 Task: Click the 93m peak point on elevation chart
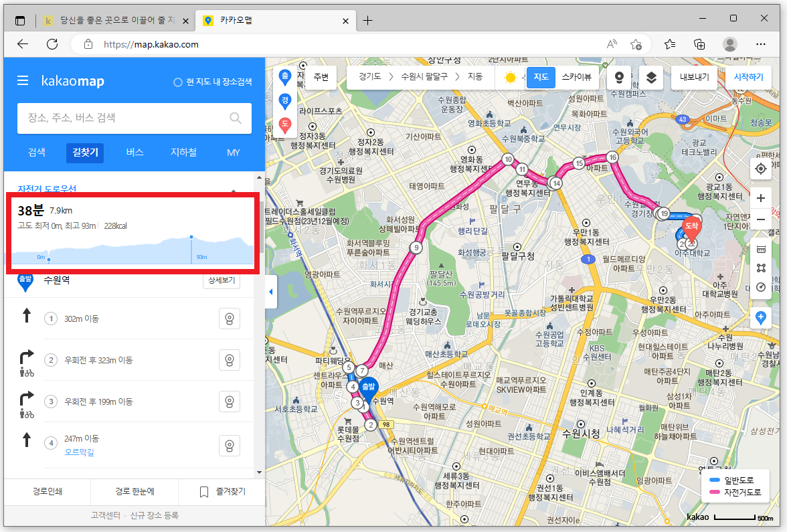click(x=191, y=237)
